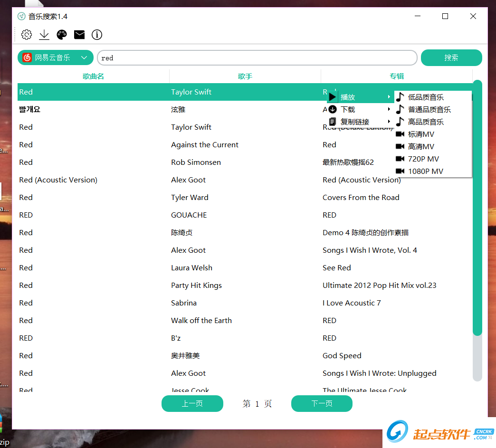Select the 빨개요 song row
The width and height of the screenshot is (496, 448).
click(245, 109)
